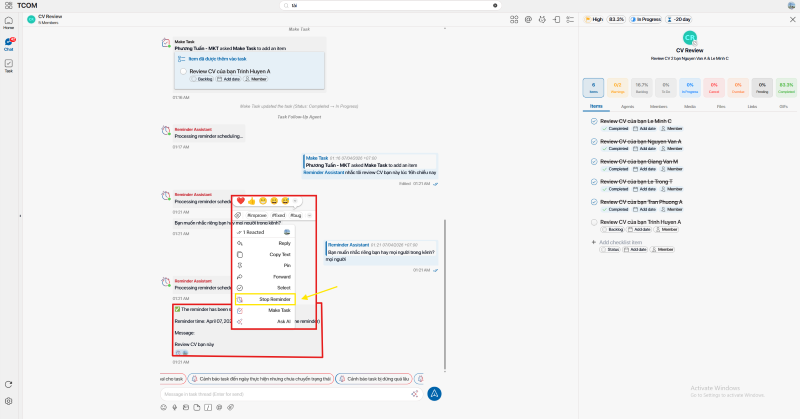Viewport: 800px width, 419px height.
Task: Open the High priority dropdown
Action: coord(594,19)
